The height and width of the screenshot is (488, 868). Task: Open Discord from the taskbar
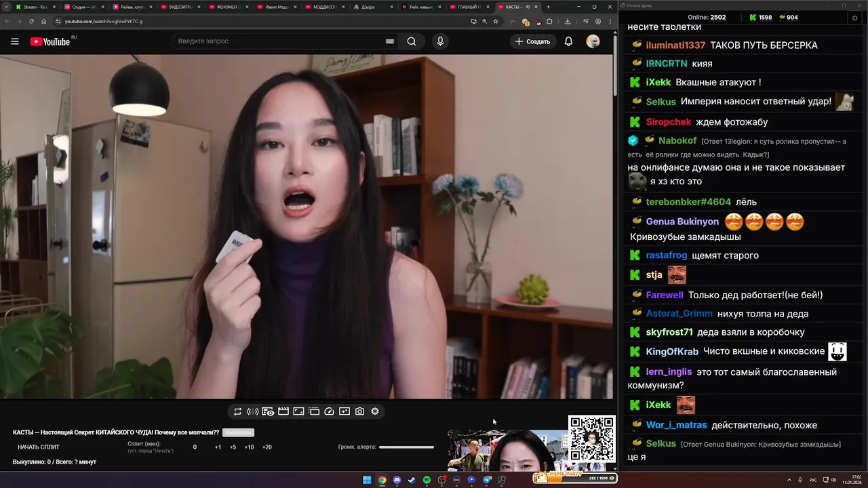tap(397, 480)
